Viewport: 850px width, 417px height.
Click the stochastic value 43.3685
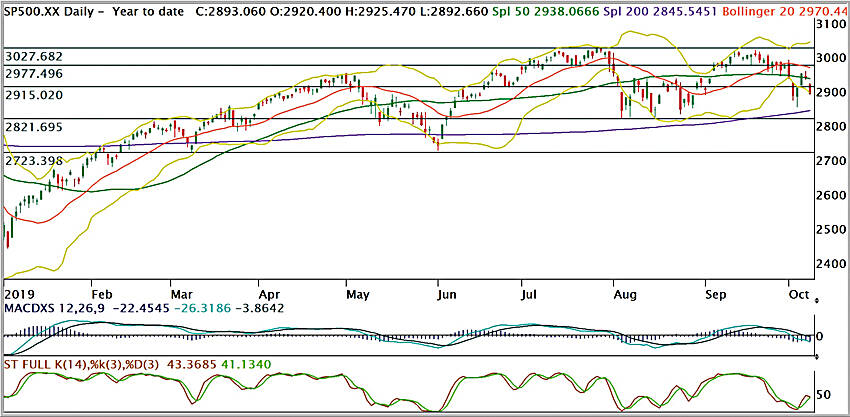pos(192,365)
